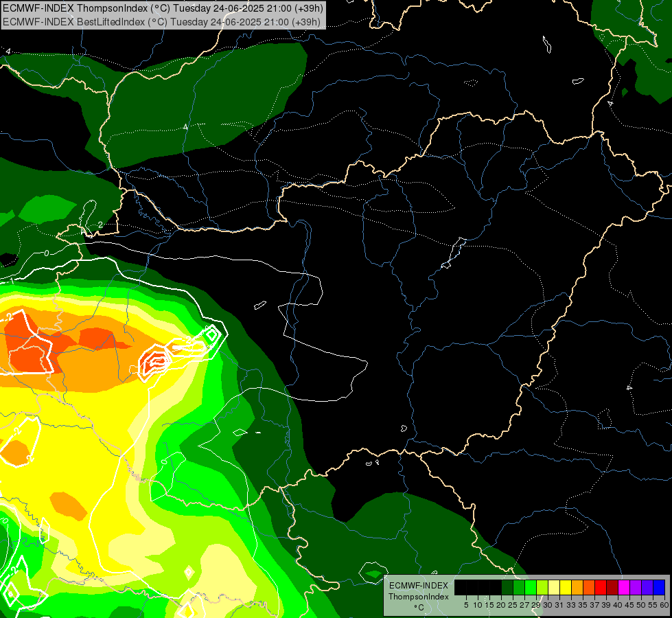Screen dimensions: 672x618
Task: Pick the yellow-green legend swatch for 29–30
Action: tap(542, 587)
